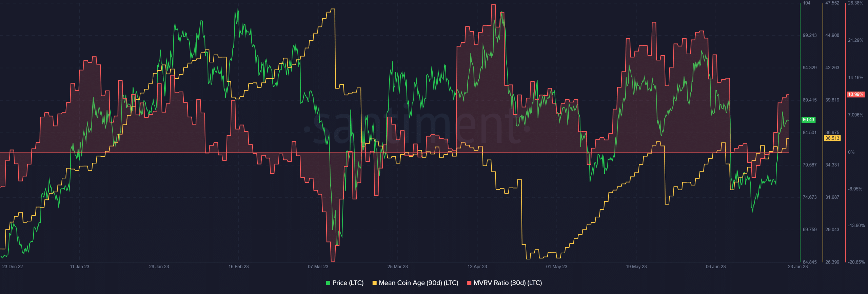Select the 16 Feb 23 date label
Viewport: 868px width, 294px height.
pyautogui.click(x=239, y=267)
